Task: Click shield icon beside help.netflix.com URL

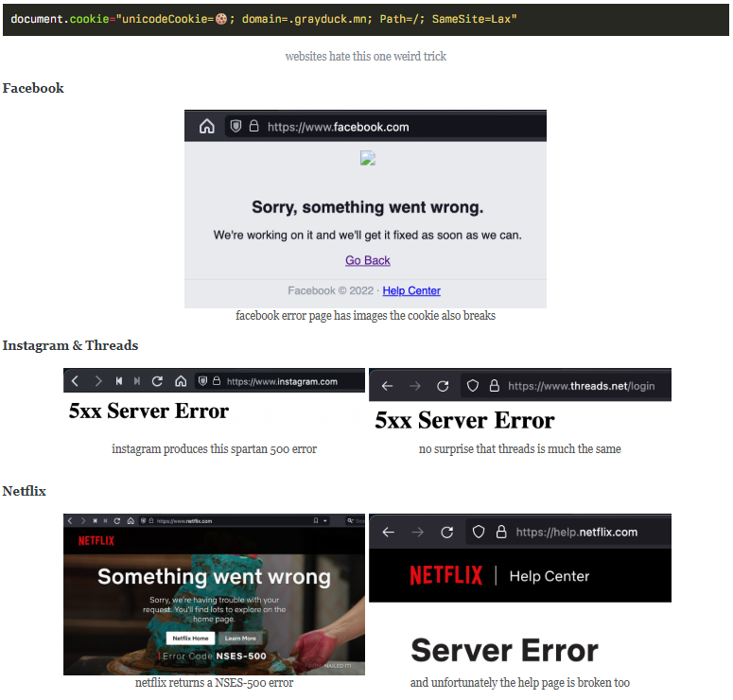Action: click(479, 532)
